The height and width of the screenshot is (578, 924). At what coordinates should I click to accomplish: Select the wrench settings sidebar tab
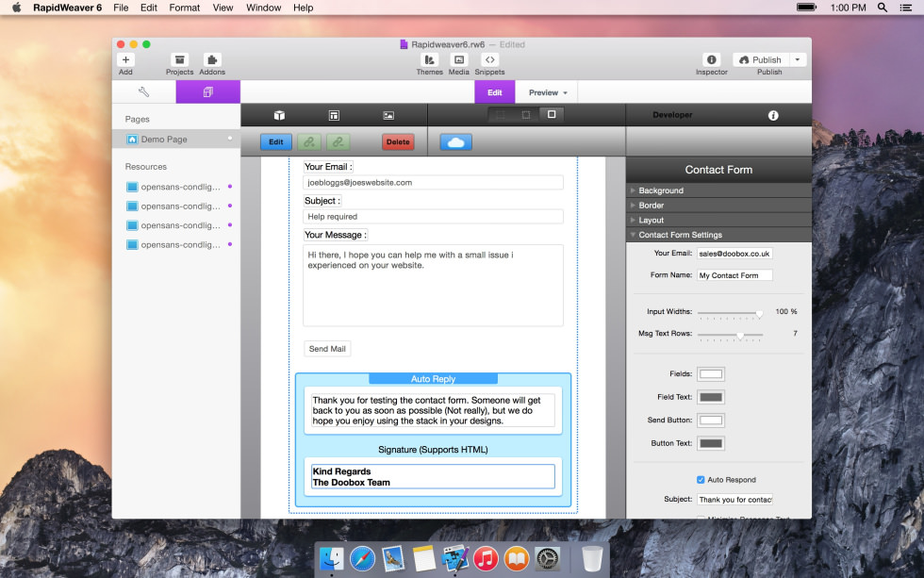143,91
